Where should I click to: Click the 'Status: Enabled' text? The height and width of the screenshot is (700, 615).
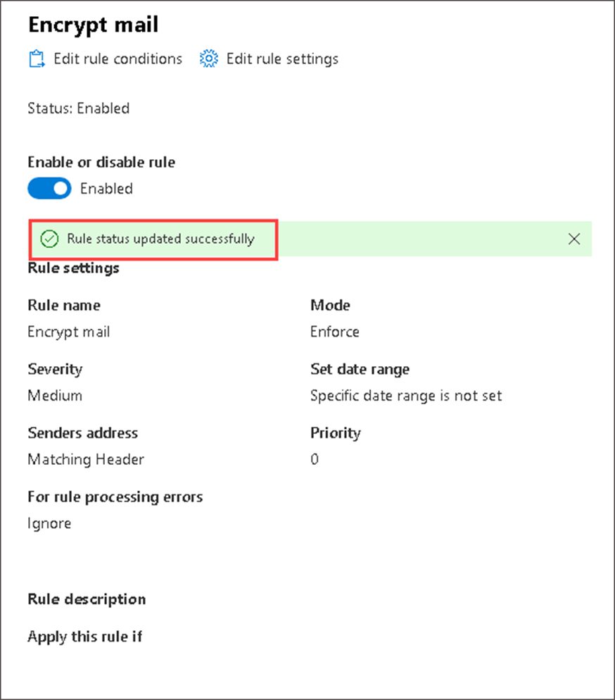click(78, 108)
